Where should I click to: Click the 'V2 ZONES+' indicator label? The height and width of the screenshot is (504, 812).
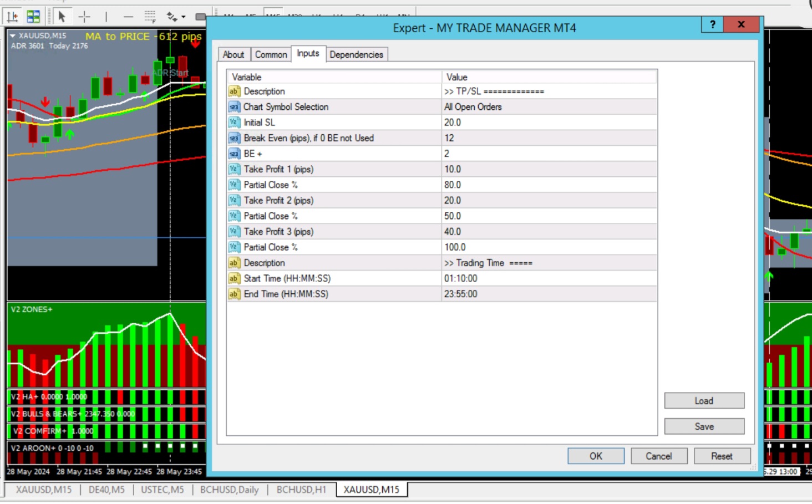[32, 309]
